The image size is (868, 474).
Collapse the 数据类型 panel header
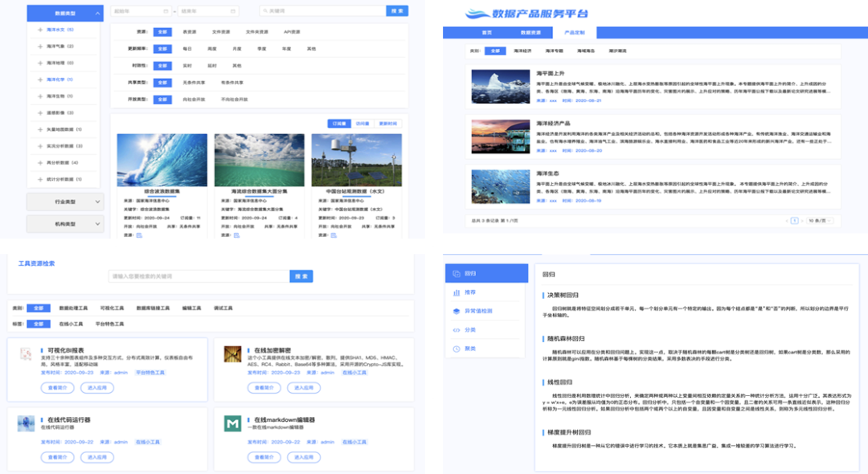coord(96,14)
